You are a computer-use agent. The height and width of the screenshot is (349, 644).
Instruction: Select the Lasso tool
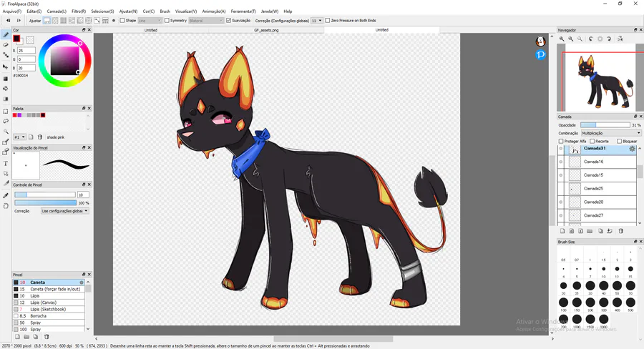tap(6, 122)
